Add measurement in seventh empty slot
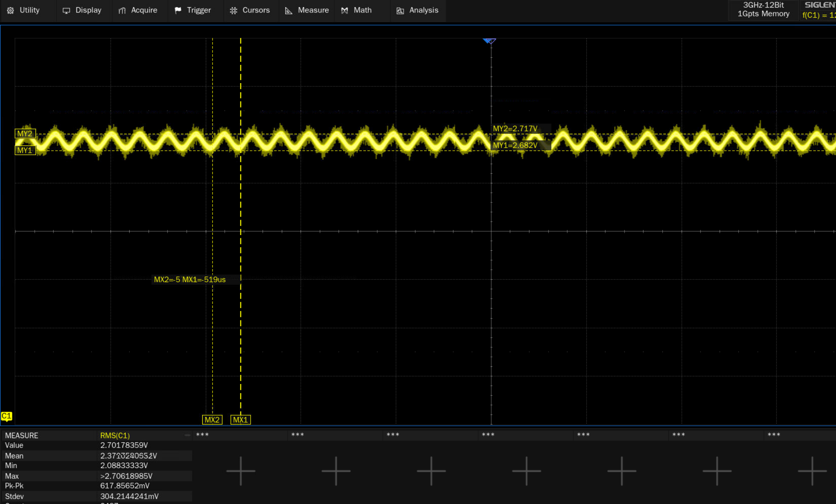Viewport: 836px width, 504px height. (812, 471)
